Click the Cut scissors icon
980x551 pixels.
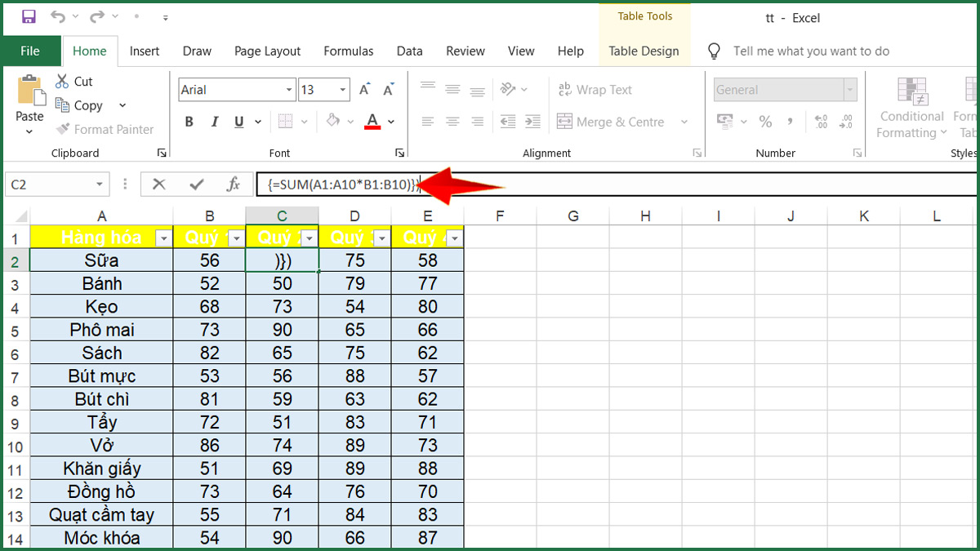62,82
